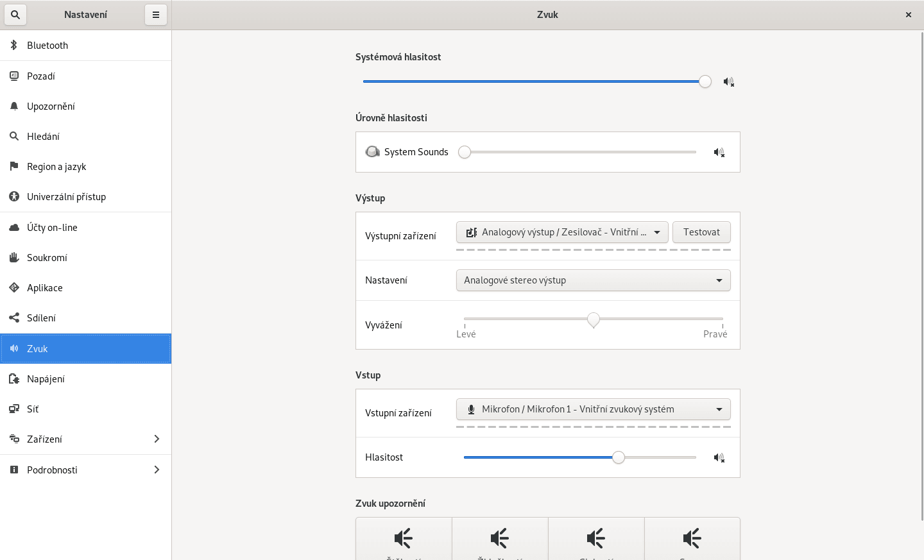Click the Napájení power icon
Viewport: 924px width, 560px height.
(14, 379)
